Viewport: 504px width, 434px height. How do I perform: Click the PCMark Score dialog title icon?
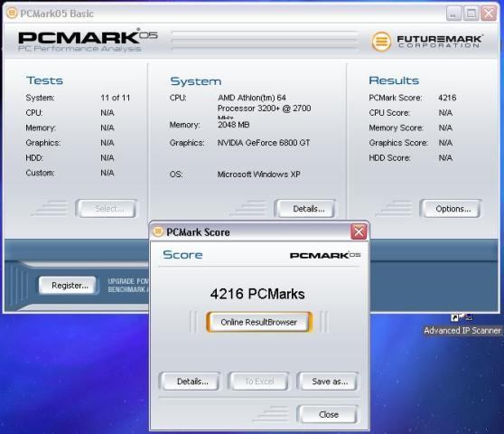158,231
